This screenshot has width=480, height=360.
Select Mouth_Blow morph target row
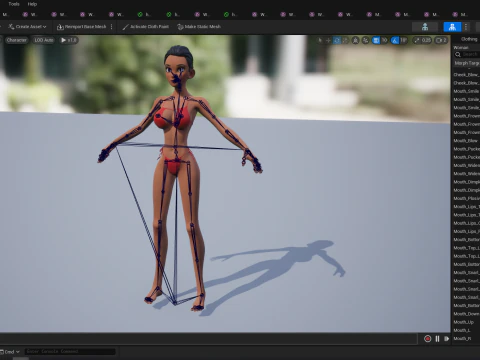click(466, 141)
